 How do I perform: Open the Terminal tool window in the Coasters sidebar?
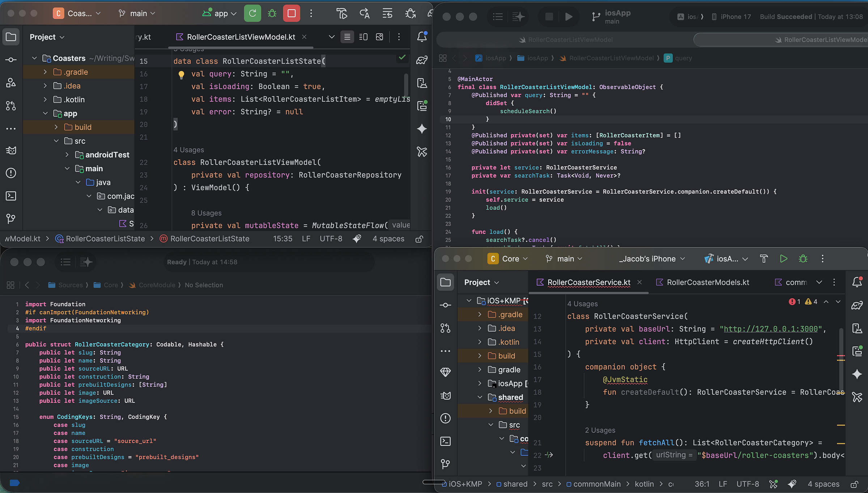[x=11, y=196]
